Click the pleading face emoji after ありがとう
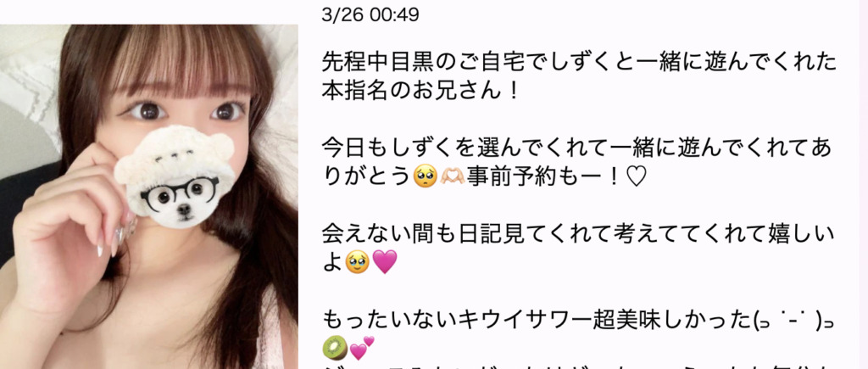Viewport: 868px width, 369px height. [x=425, y=177]
